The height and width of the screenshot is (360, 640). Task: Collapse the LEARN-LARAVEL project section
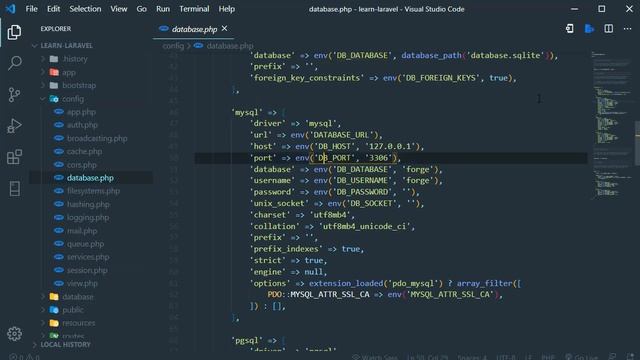coord(66,45)
